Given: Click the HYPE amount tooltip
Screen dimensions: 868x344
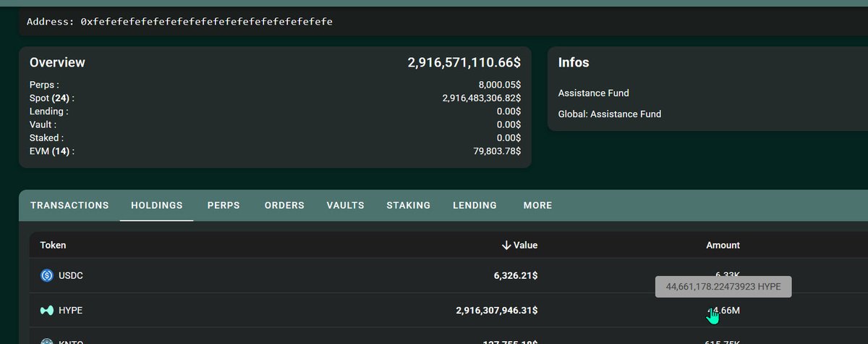Looking at the screenshot, I should 723,287.
